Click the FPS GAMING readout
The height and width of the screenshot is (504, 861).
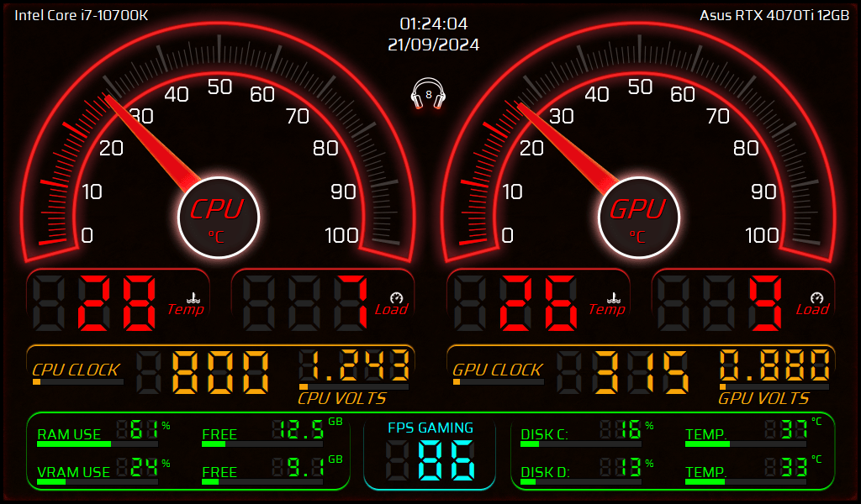[429, 459]
